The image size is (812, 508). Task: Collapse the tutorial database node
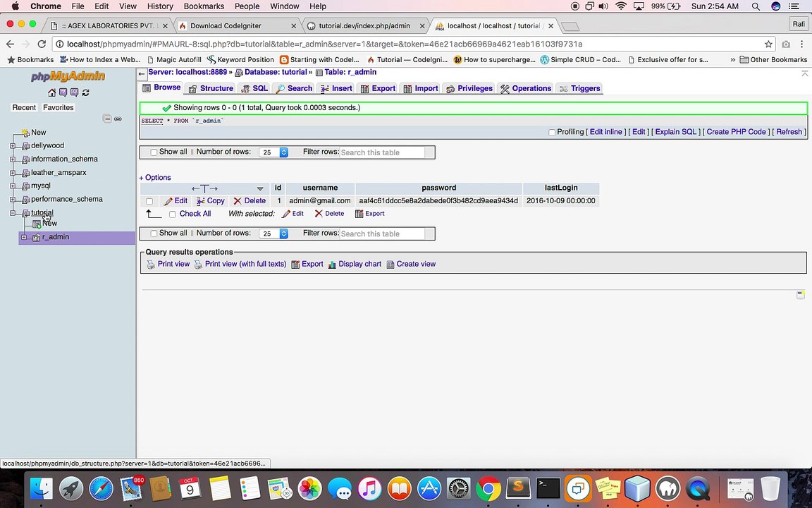click(13, 213)
